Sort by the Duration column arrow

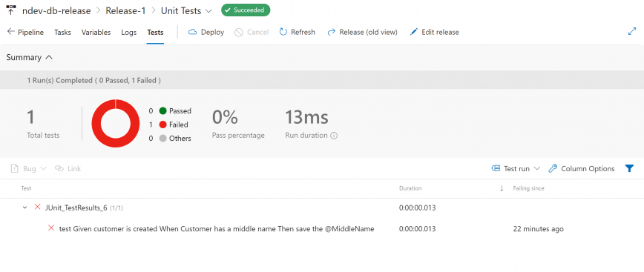pyautogui.click(x=502, y=189)
